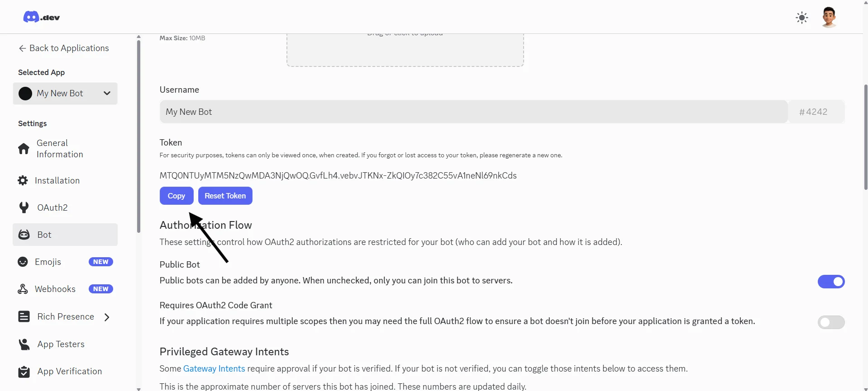
Task: Click the icon upload drop area
Action: click(405, 50)
